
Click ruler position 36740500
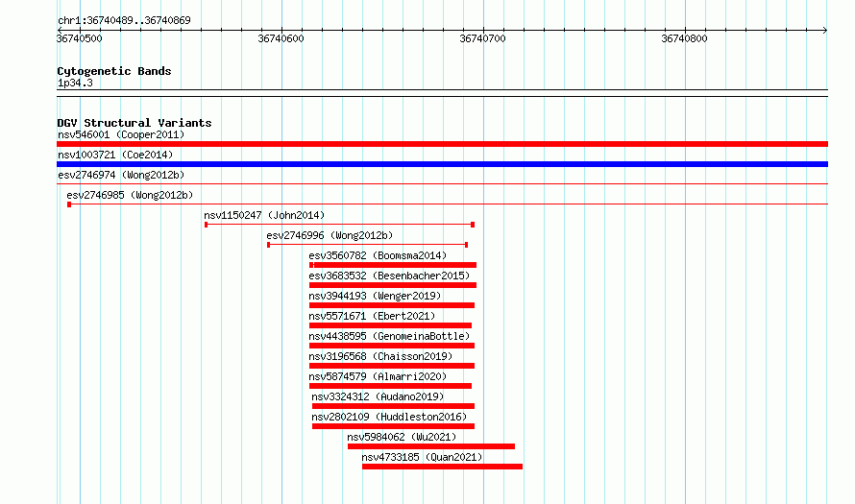80,38
